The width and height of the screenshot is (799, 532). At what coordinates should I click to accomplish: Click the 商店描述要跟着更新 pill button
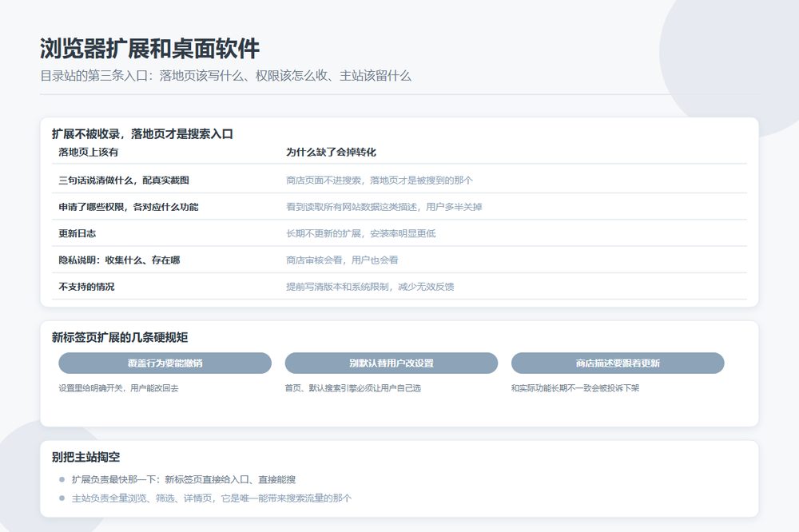(x=618, y=363)
